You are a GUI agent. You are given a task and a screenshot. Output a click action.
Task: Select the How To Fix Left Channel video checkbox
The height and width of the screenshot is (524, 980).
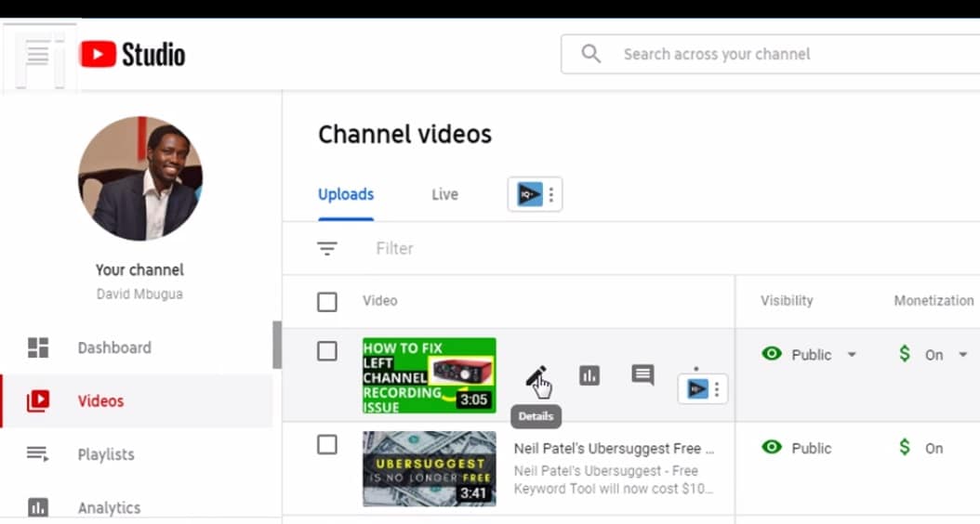[x=327, y=351]
